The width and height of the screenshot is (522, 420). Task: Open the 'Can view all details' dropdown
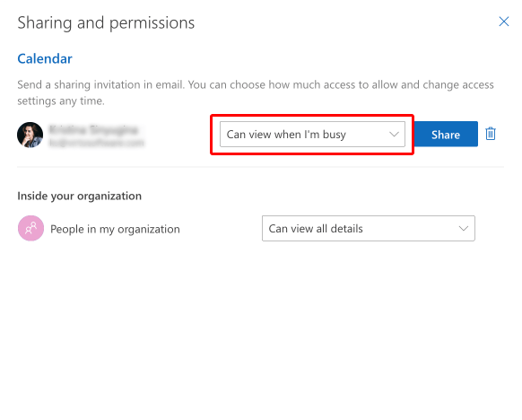(x=369, y=229)
